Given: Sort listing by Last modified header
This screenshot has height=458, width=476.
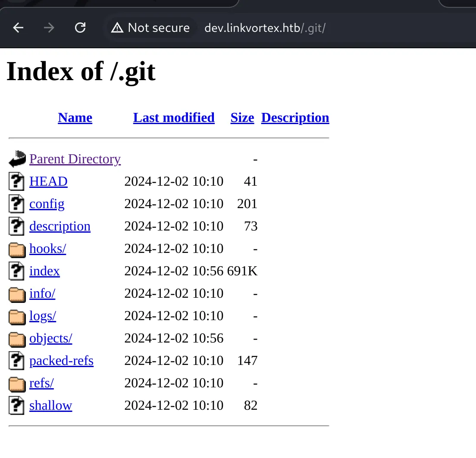Looking at the screenshot, I should (x=174, y=118).
